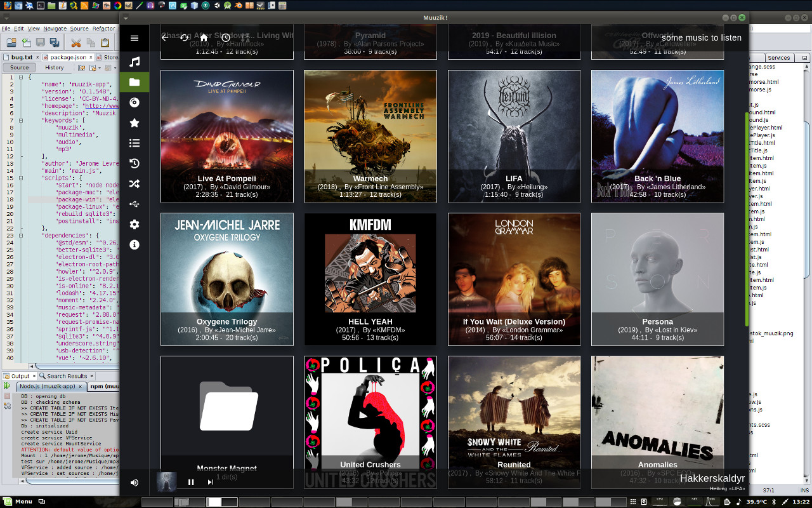Switch to the bug.txt editor tab
Image resolution: width=812 pixels, height=508 pixels.
point(21,57)
